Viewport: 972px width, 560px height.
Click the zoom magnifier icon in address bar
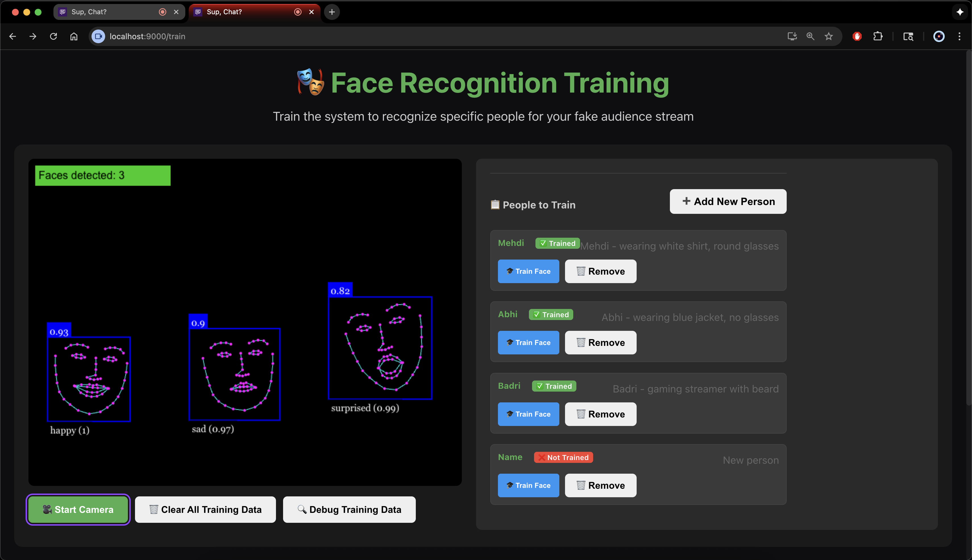point(810,36)
